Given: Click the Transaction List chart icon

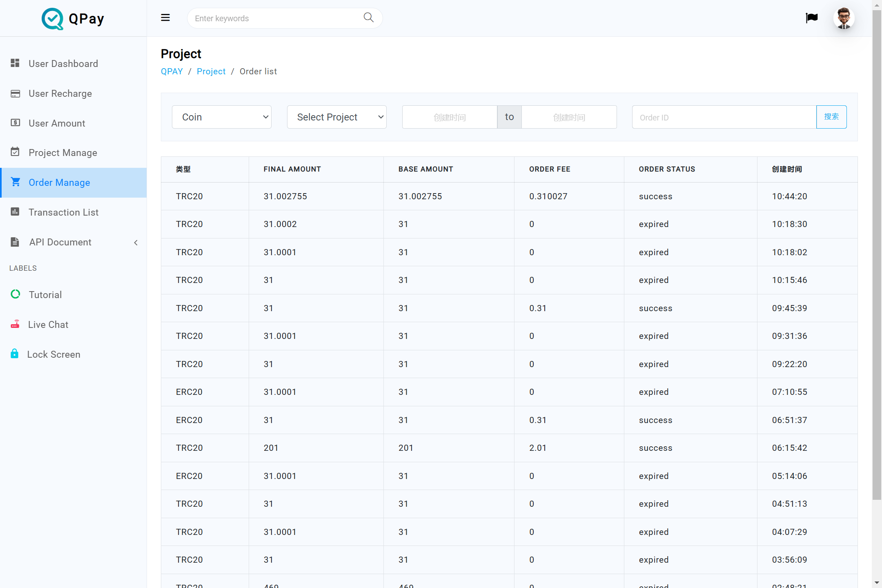Looking at the screenshot, I should pos(15,212).
